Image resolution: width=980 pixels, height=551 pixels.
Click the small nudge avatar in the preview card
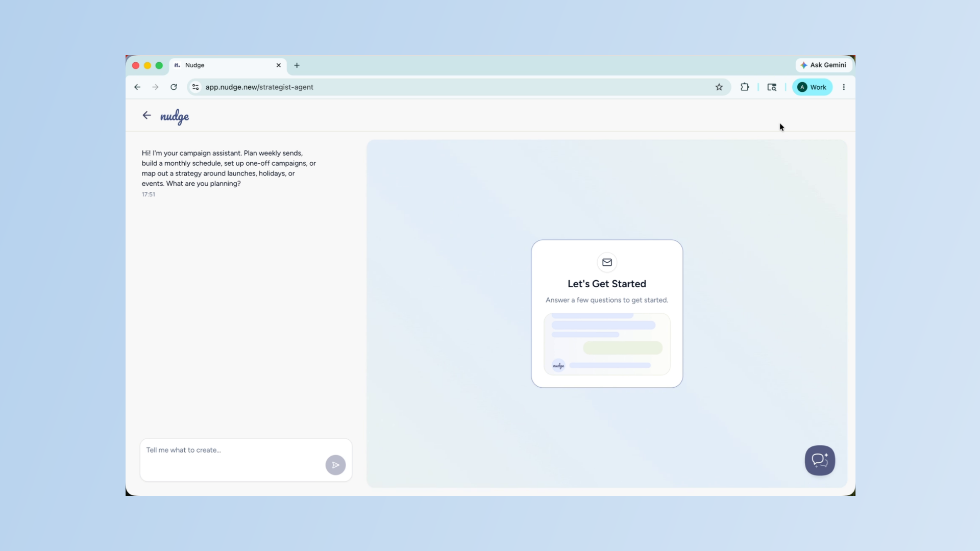click(x=558, y=365)
